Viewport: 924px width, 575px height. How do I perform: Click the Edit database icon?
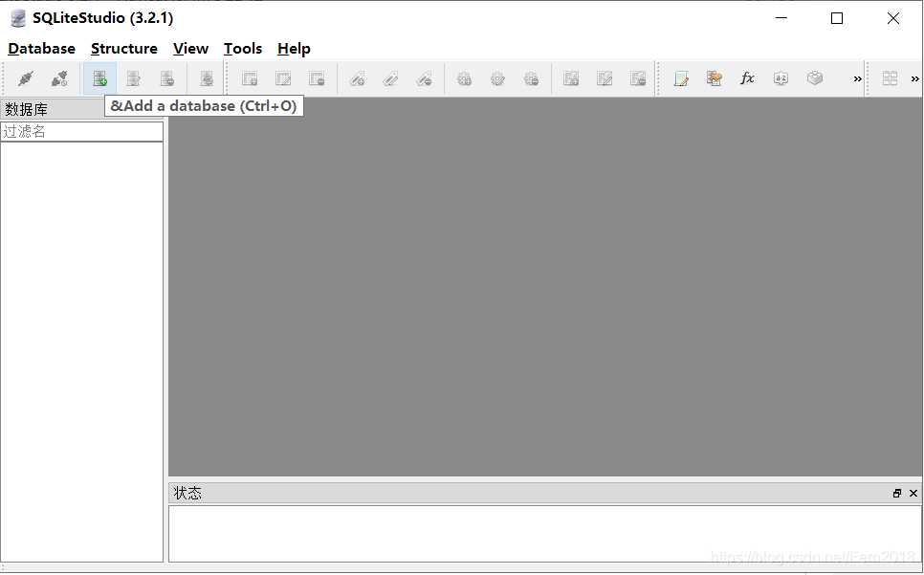(x=134, y=78)
